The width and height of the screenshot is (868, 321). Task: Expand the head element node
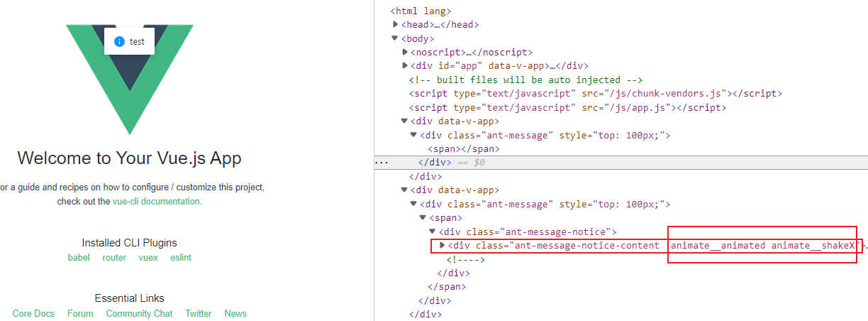pyautogui.click(x=396, y=25)
